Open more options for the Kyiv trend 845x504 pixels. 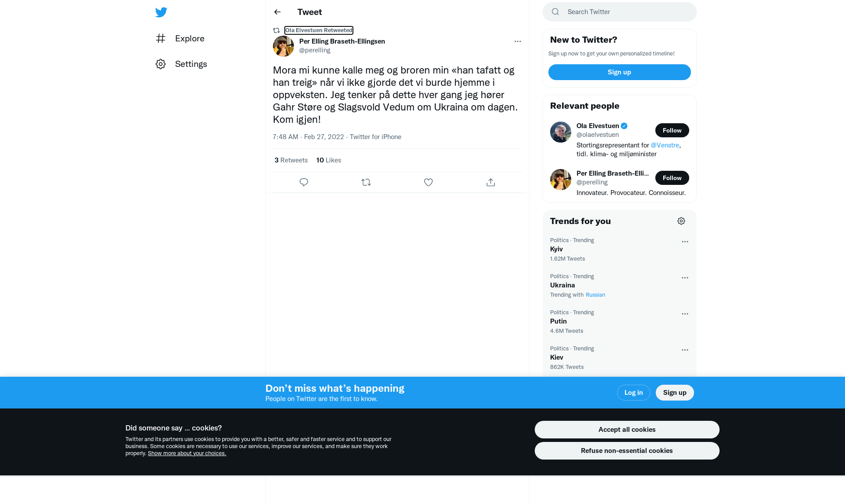click(685, 242)
